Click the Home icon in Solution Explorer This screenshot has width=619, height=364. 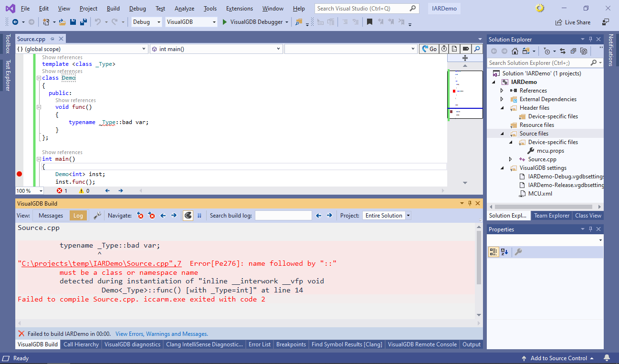coord(515,51)
